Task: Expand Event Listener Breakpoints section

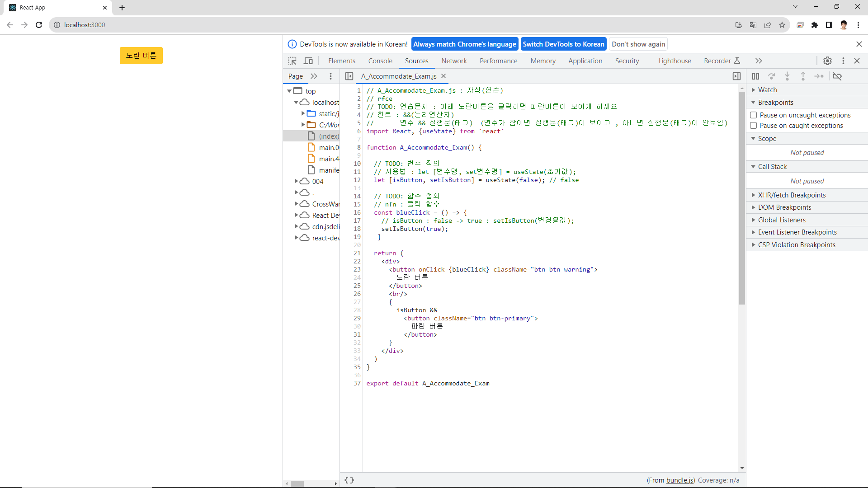Action: coord(797,232)
